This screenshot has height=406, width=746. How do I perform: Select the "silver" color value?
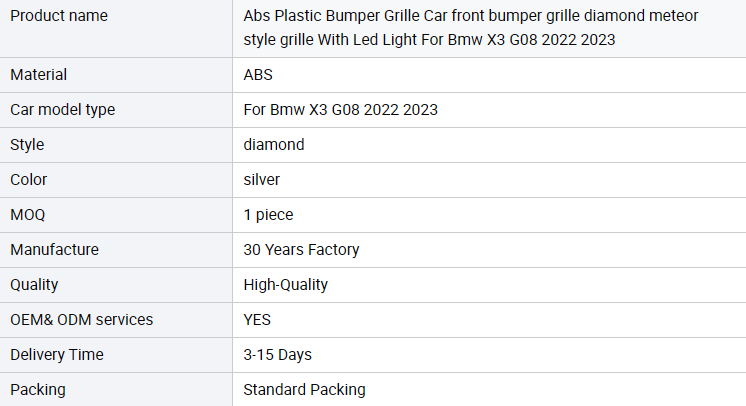coord(262,180)
